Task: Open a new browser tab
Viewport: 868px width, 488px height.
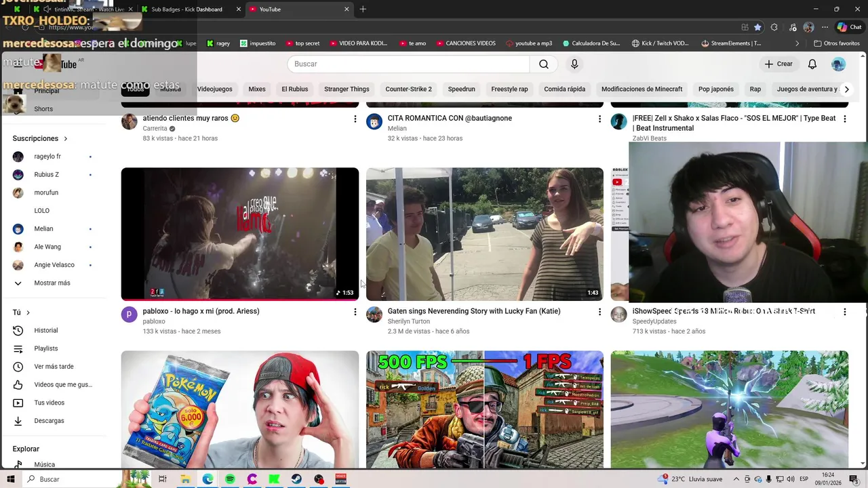Action: (363, 9)
